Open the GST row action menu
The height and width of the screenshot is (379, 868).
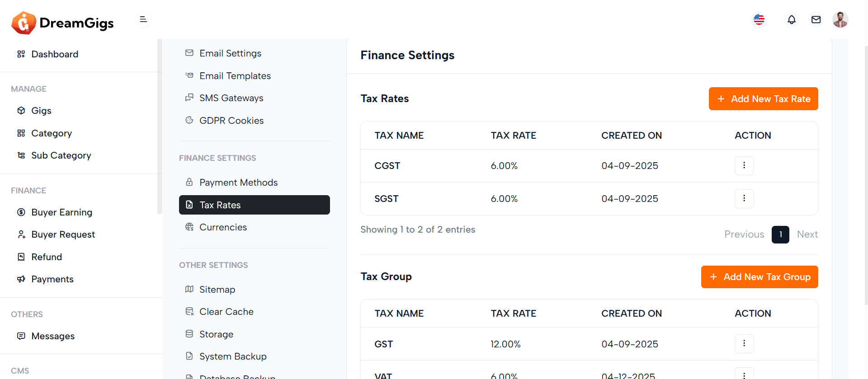[744, 343]
